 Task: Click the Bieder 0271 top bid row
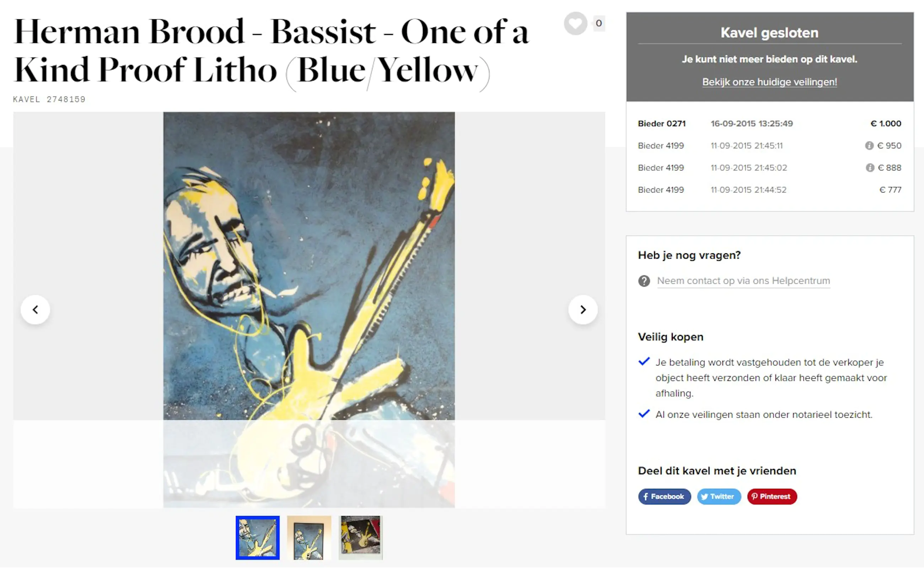pyautogui.click(x=769, y=124)
